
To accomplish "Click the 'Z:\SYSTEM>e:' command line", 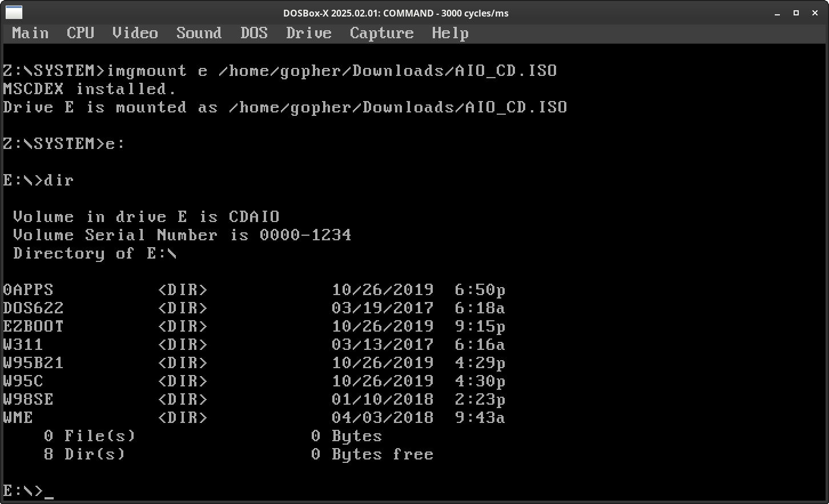I will [x=64, y=144].
